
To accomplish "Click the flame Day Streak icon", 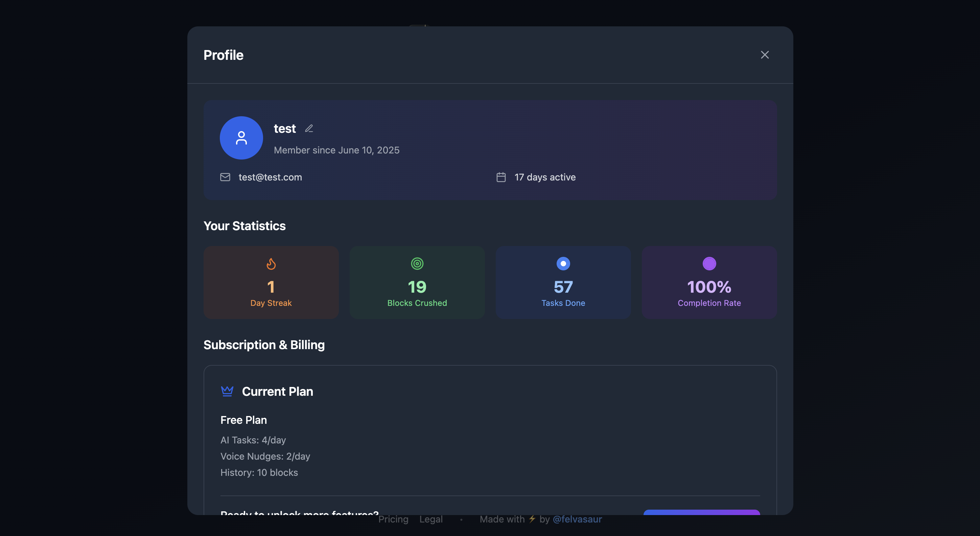I will [271, 264].
